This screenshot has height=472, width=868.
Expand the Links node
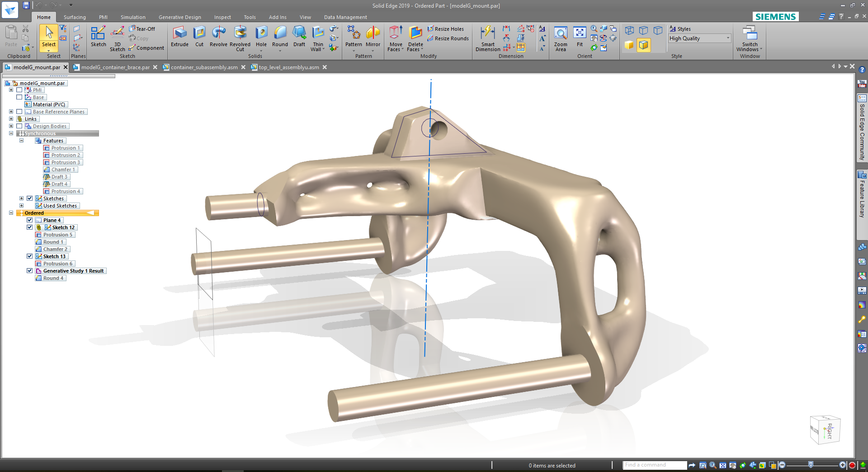click(x=11, y=119)
